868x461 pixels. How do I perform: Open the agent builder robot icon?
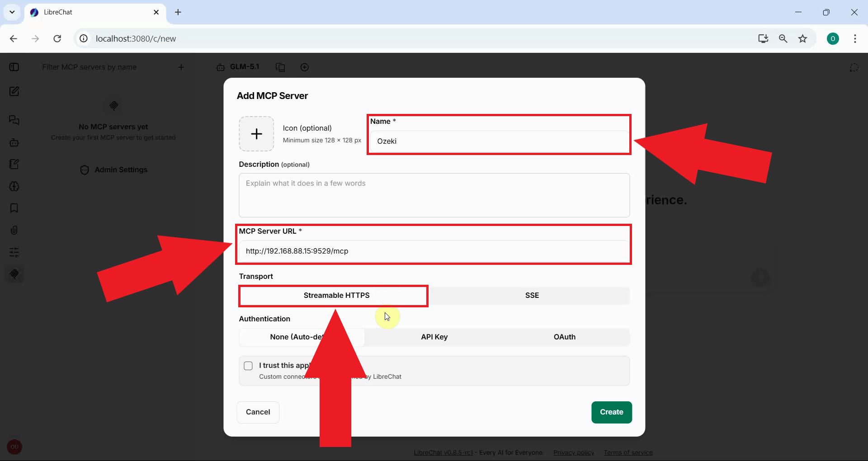pos(14,142)
